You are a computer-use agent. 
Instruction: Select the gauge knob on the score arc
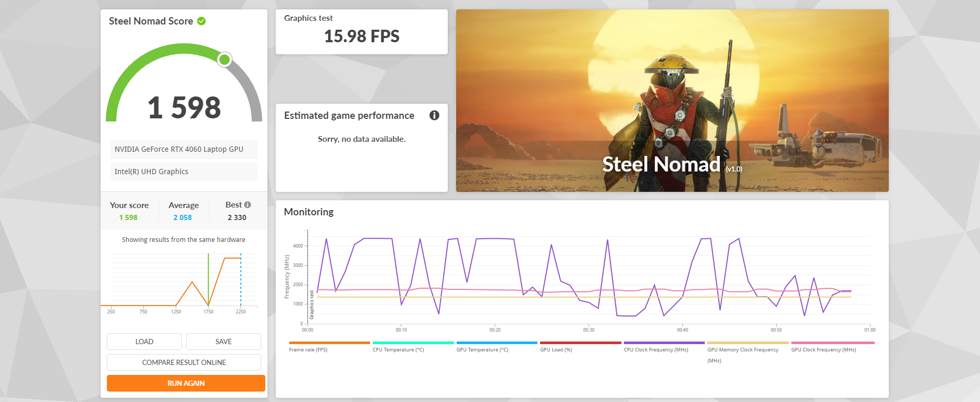pos(225,59)
